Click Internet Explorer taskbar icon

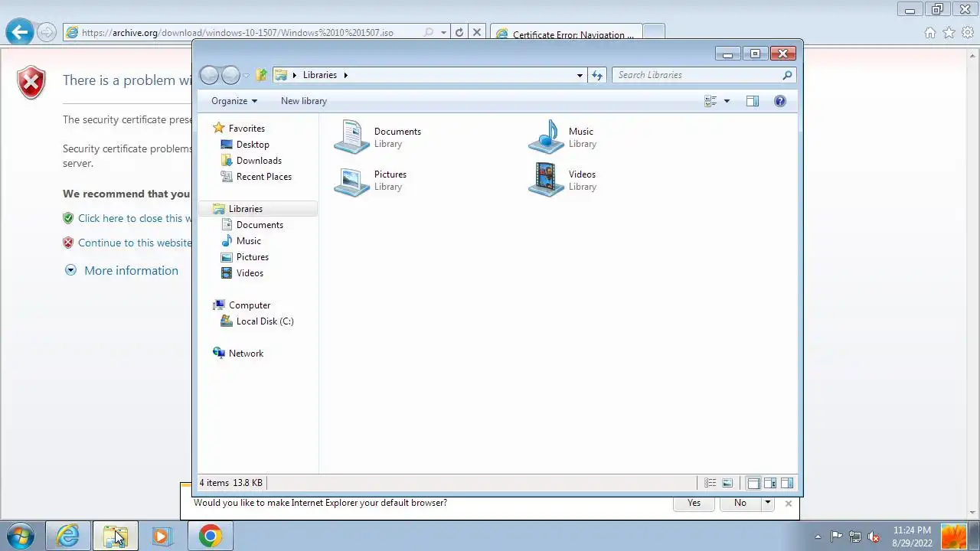coord(67,536)
